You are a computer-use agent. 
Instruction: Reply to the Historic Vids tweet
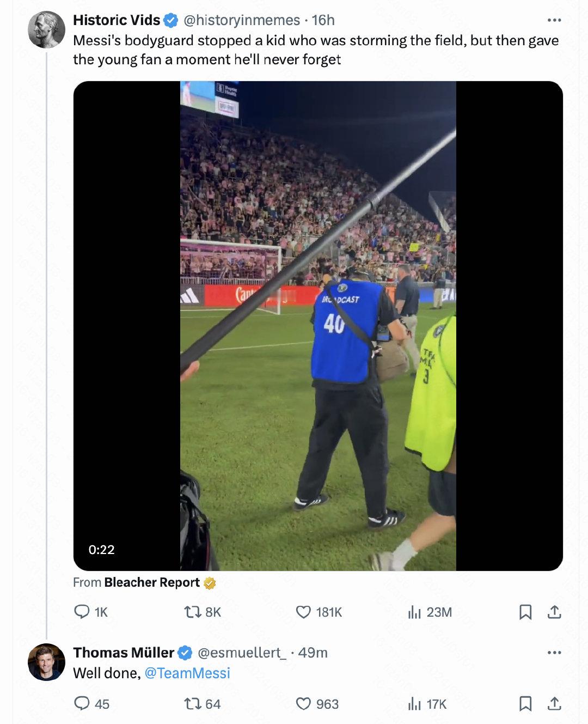(x=82, y=612)
